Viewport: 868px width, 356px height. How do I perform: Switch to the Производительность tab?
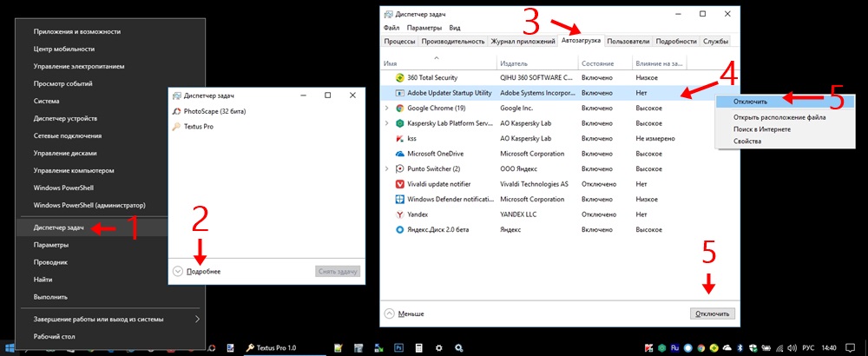[x=453, y=41]
